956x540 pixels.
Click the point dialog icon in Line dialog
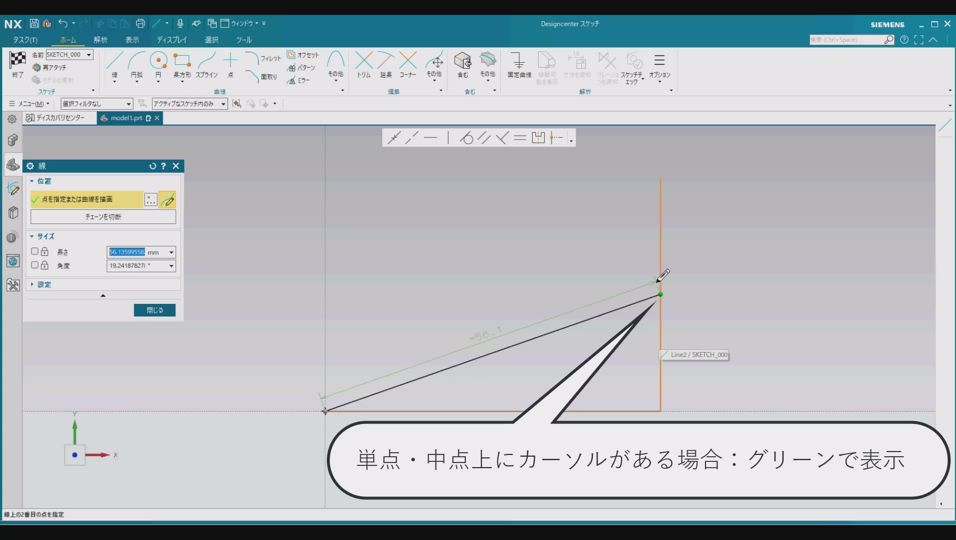coord(151,199)
